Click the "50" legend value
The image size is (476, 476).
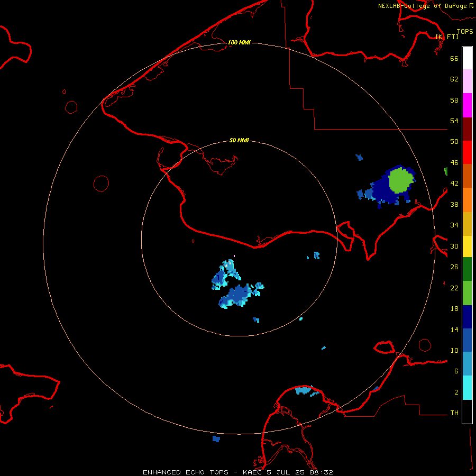tap(454, 142)
